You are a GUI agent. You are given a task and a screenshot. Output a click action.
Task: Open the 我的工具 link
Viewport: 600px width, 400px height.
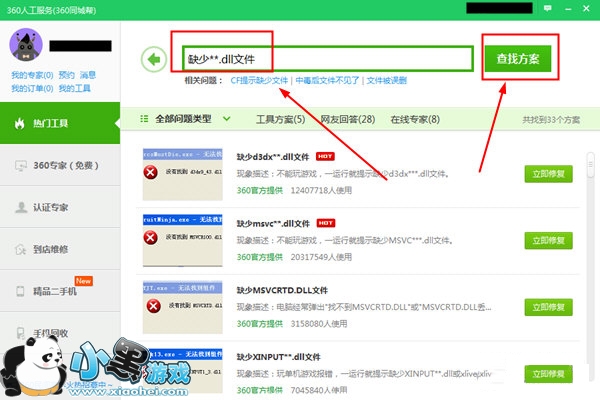75,88
